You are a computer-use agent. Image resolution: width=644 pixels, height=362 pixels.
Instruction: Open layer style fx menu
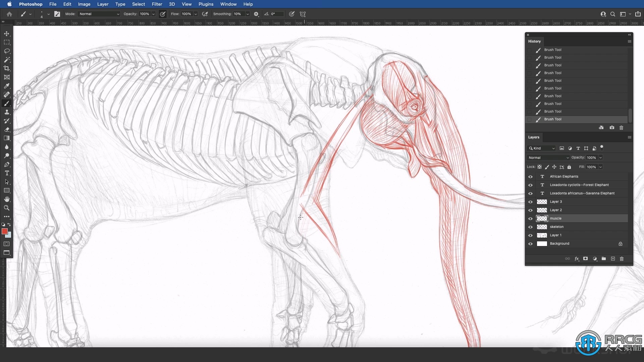tap(577, 259)
